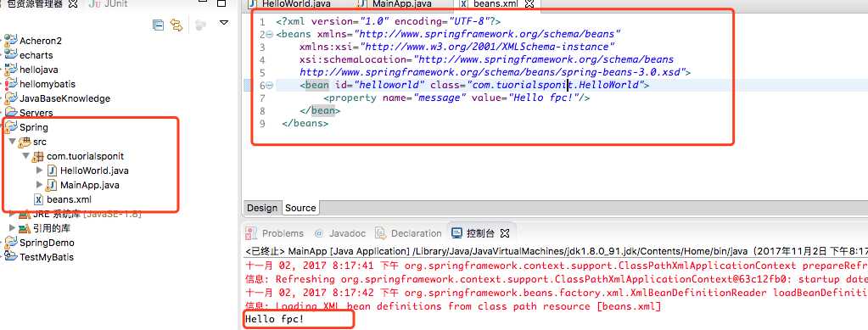This screenshot has width=868, height=330.
Task: Click the bean id="helloworld" attribute
Action: [x=380, y=86]
